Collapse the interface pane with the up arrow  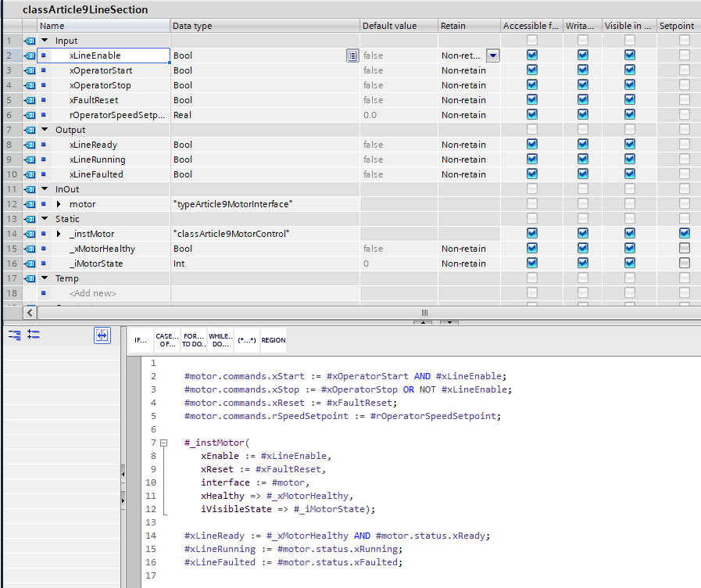423,322
